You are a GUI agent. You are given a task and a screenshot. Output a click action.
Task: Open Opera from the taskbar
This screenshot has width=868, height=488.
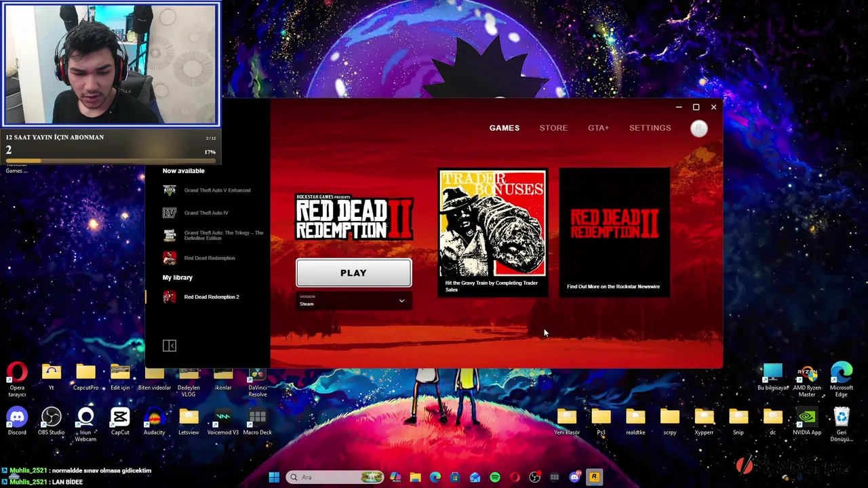(x=515, y=477)
